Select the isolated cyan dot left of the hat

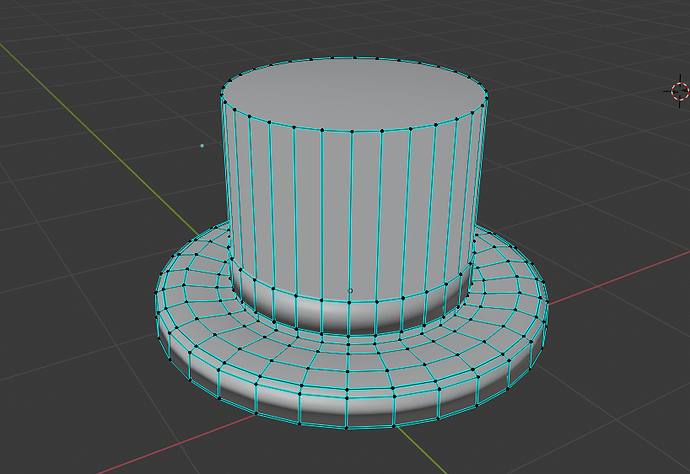(x=202, y=146)
